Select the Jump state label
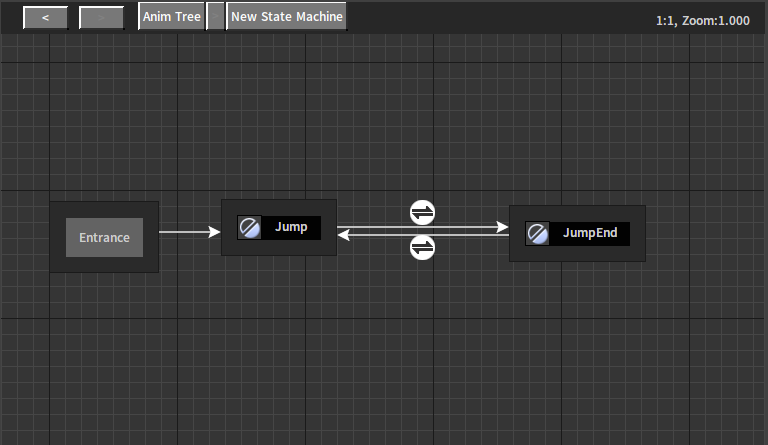This screenshot has height=445, width=768. [x=291, y=227]
